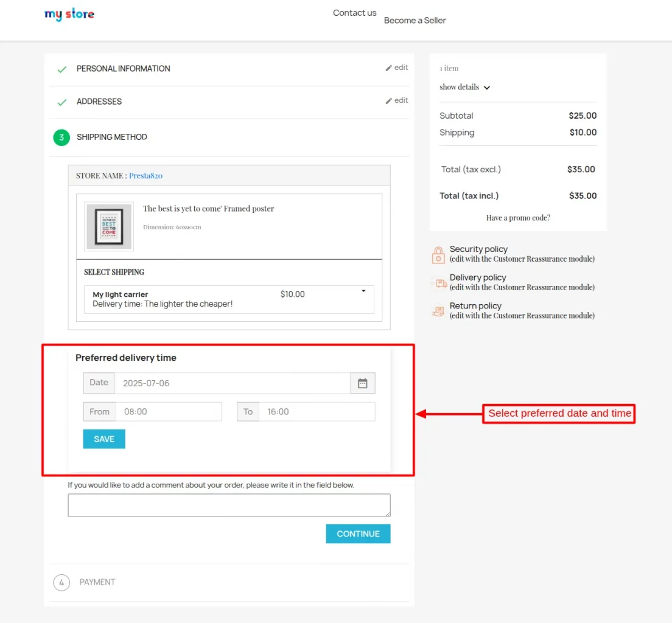Open the calendar date picker icon

point(362,383)
